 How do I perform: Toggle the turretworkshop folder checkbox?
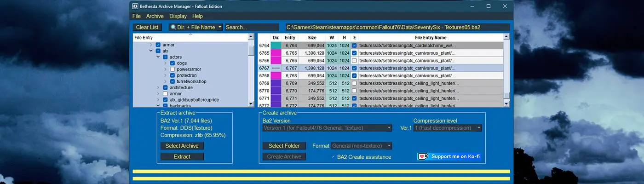click(x=172, y=81)
